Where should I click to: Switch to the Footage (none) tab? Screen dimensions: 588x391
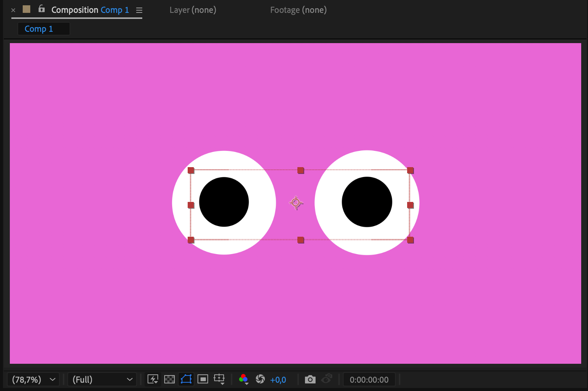coord(298,10)
